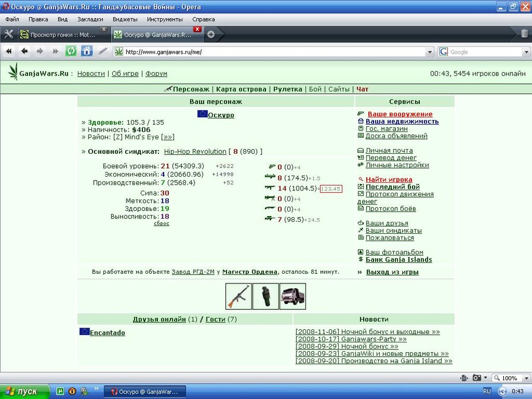Click in the URL address field

pyautogui.click(x=275, y=52)
